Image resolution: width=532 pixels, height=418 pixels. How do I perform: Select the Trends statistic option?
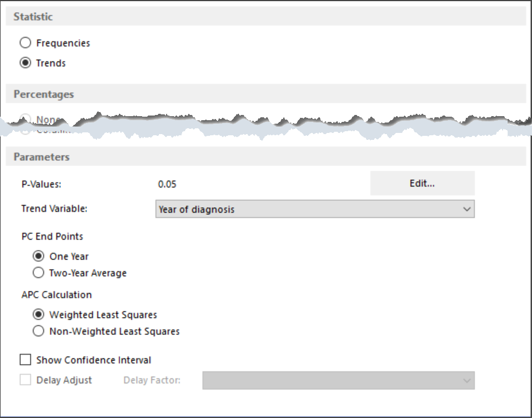click(x=26, y=63)
